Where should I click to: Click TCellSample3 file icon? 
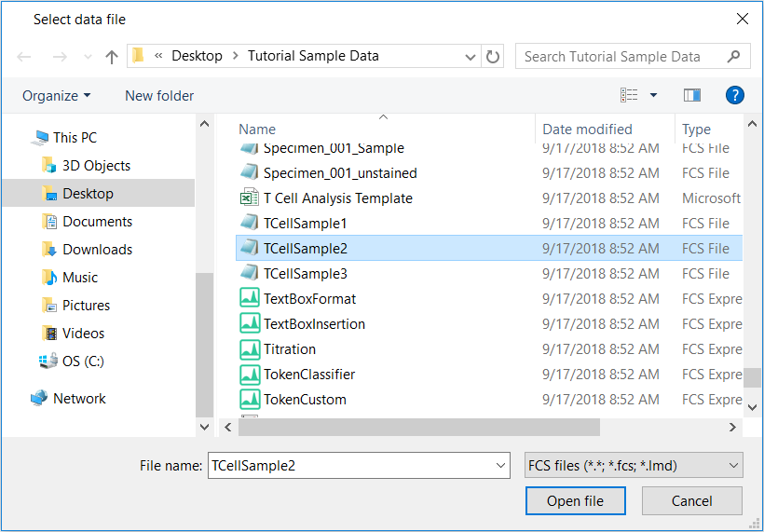click(250, 273)
